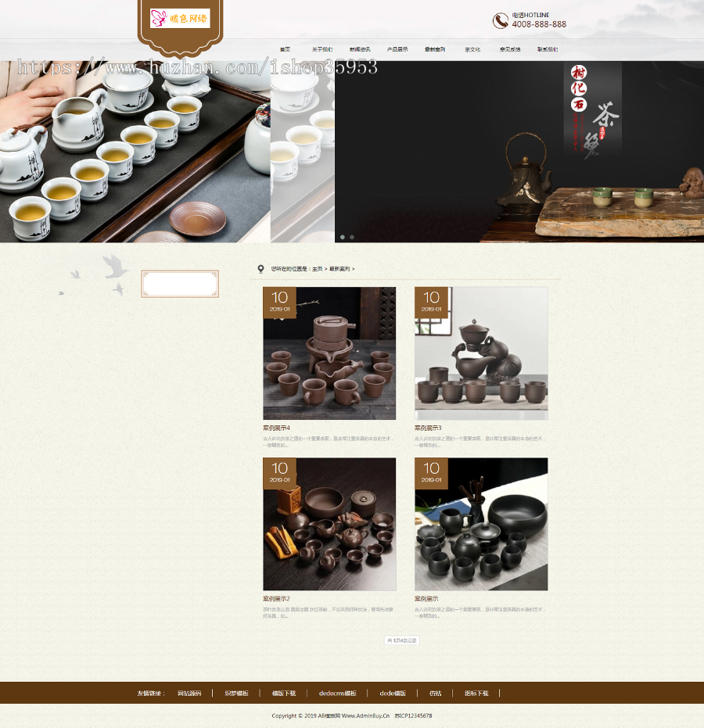Open the 产品展示 navigation item
This screenshot has width=704, height=728.
pos(398,48)
